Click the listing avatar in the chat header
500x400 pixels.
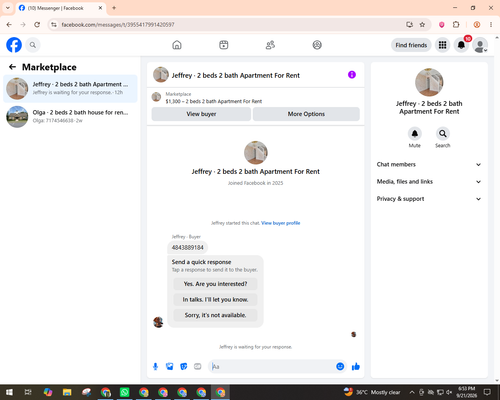[x=161, y=75]
